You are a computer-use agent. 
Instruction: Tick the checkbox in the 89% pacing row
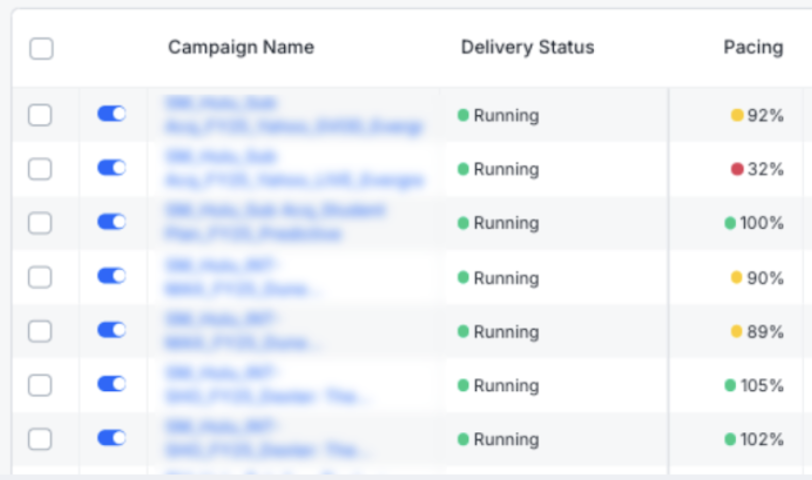click(x=40, y=331)
